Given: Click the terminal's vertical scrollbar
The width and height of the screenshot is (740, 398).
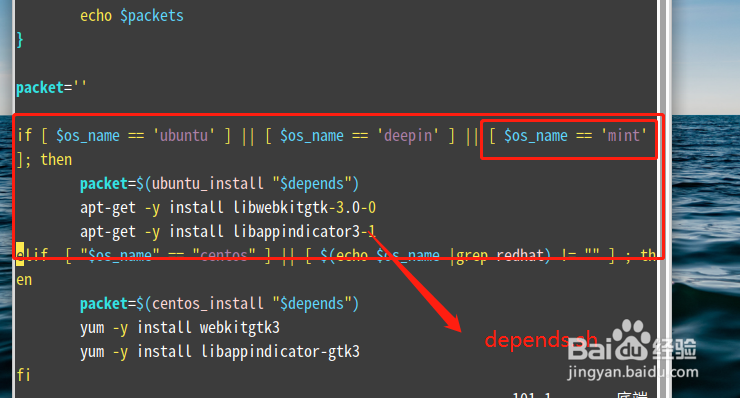Looking at the screenshot, I should tap(663, 199).
